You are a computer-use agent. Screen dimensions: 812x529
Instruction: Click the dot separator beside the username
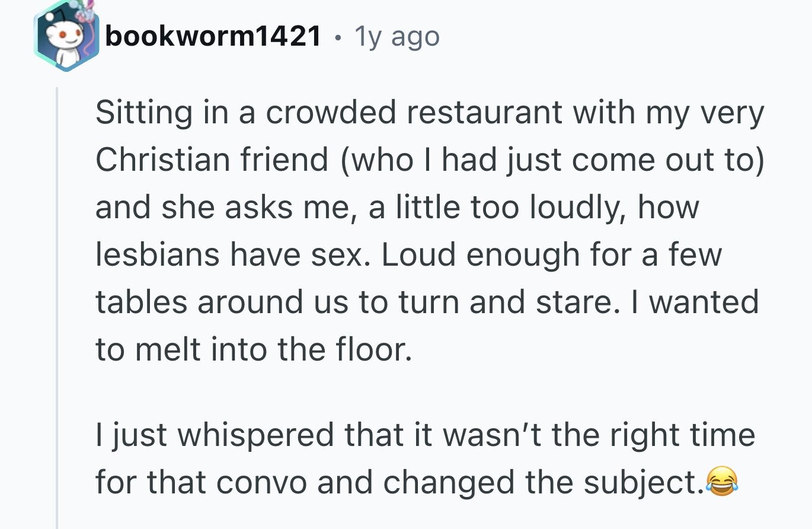click(x=337, y=39)
